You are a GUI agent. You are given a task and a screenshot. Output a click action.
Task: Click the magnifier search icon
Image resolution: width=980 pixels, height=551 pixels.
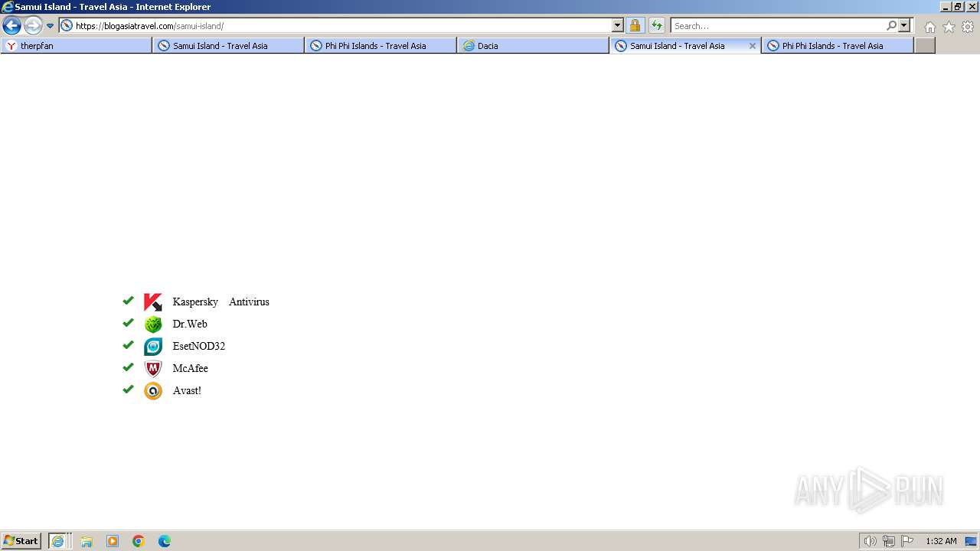tap(892, 25)
